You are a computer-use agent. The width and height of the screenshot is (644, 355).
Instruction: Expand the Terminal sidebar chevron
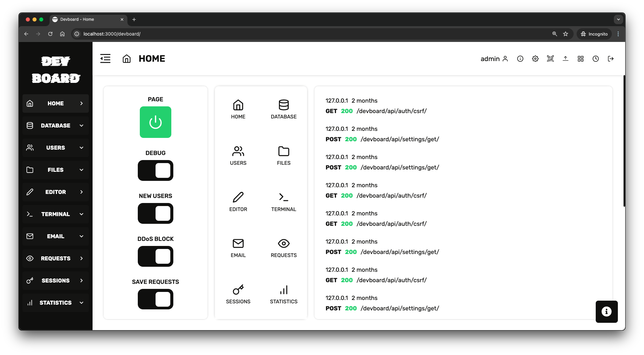tap(81, 214)
